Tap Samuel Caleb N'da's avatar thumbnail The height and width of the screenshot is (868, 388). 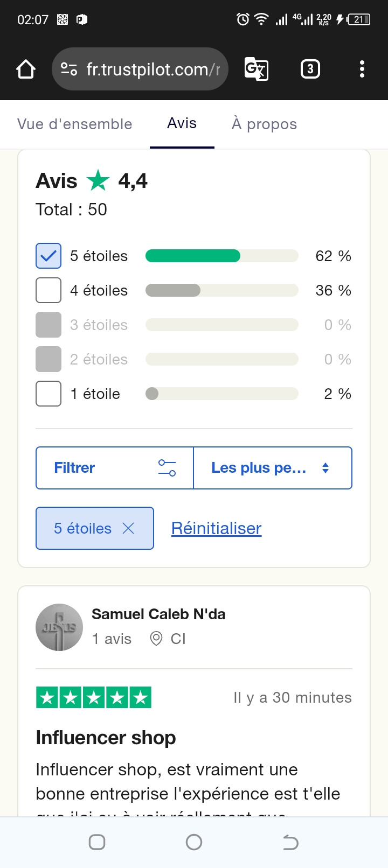(59, 627)
